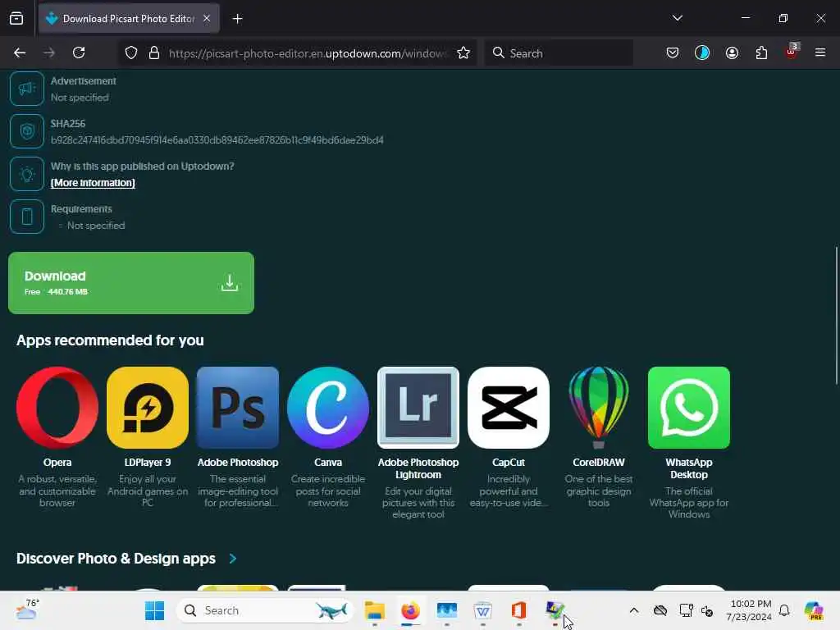Open the Windows Start menu
The width and height of the screenshot is (840, 630).
tap(155, 610)
